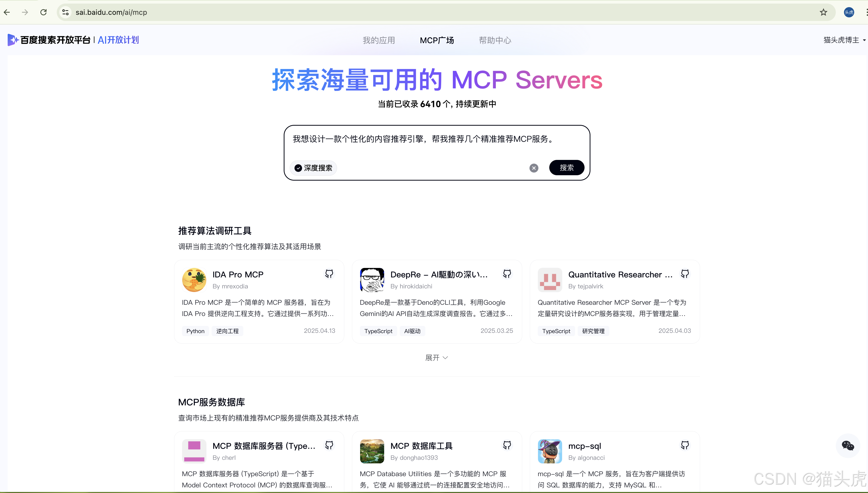Toggle the 深度搜索 deep search option
This screenshot has height=493, width=868.
313,168
